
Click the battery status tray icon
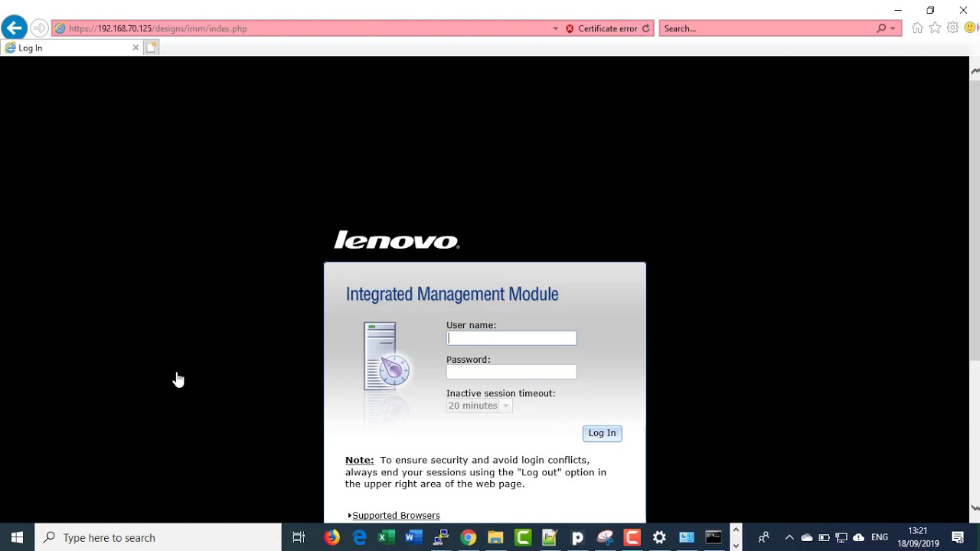click(824, 537)
